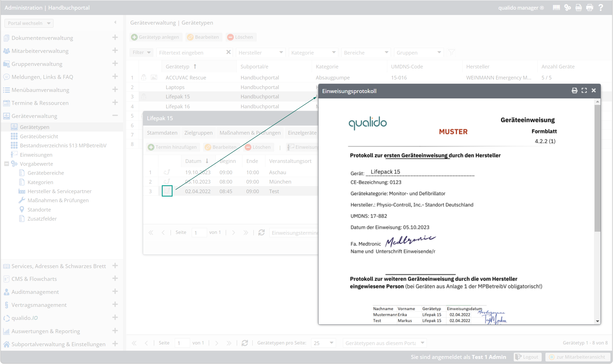Go to last page in main table pager
Viewport: 613px width, 364px height.
pos(229,343)
